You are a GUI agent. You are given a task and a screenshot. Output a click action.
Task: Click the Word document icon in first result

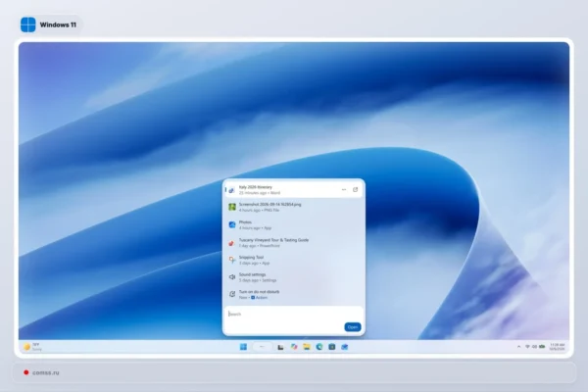pos(231,190)
